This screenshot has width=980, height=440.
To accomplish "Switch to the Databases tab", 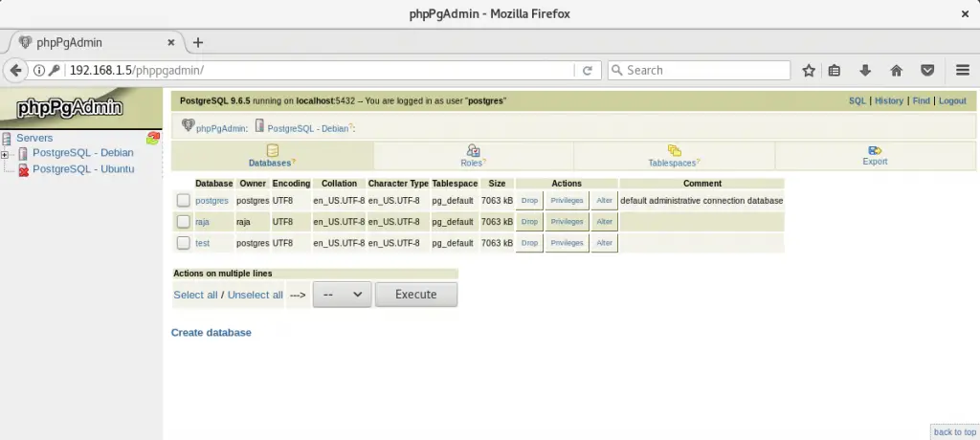I will (x=273, y=156).
